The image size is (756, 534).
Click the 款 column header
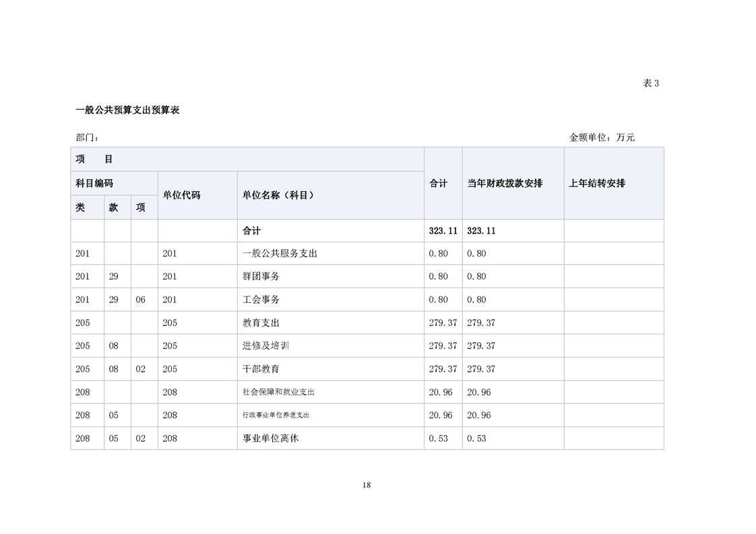point(118,207)
